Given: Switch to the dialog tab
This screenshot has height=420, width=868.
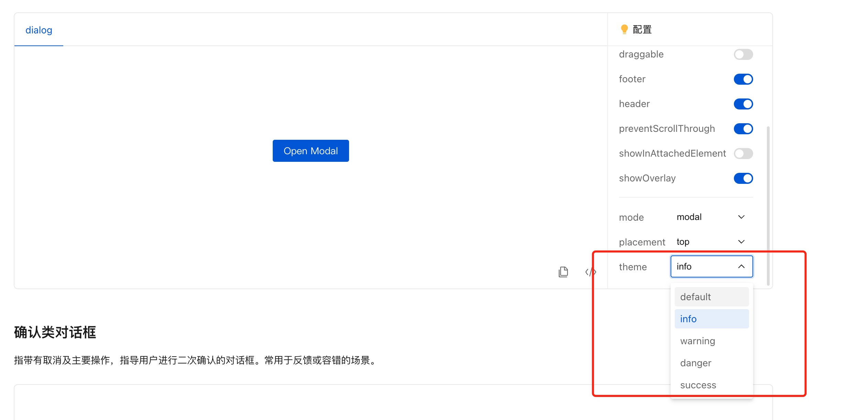Looking at the screenshot, I should click(x=39, y=30).
